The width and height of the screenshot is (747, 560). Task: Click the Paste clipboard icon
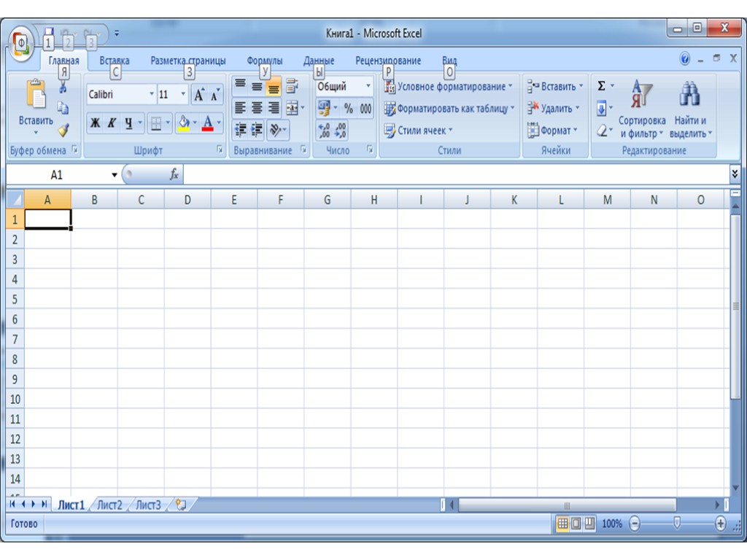click(x=36, y=94)
